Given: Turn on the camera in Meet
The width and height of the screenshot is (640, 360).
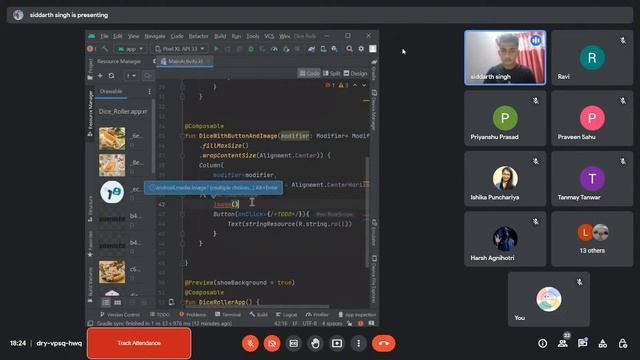Looking at the screenshot, I should [272, 343].
